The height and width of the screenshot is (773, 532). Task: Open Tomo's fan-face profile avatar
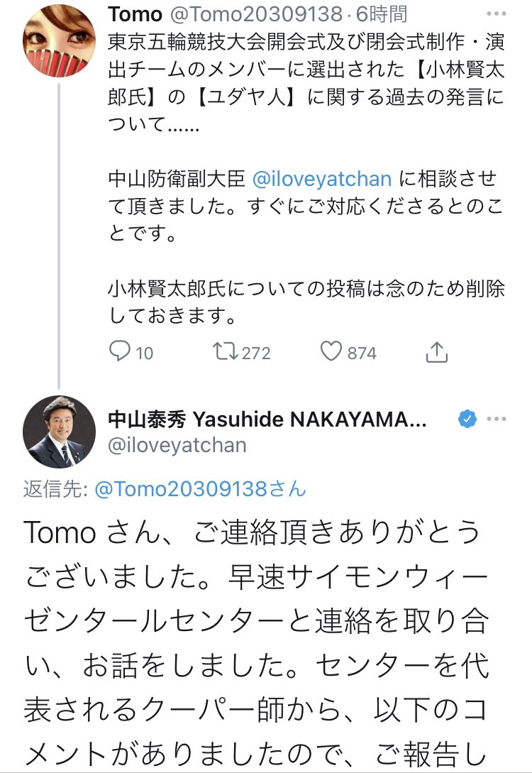pos(59,40)
